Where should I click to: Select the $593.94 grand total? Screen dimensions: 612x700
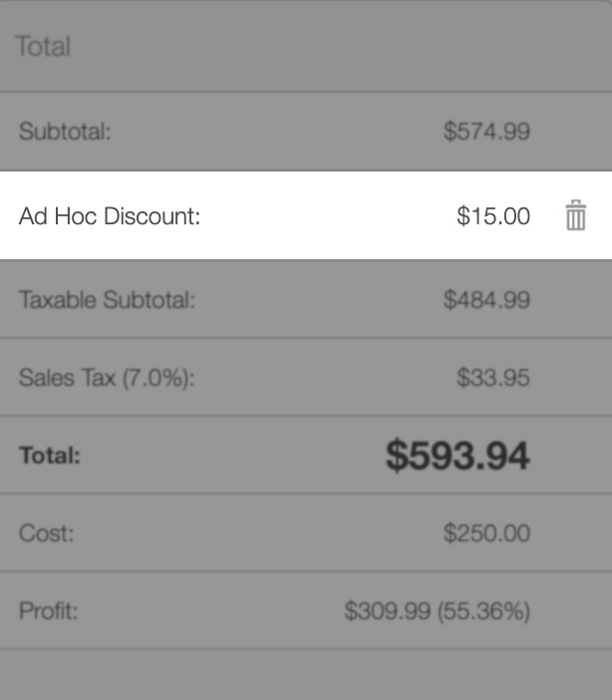(x=458, y=456)
